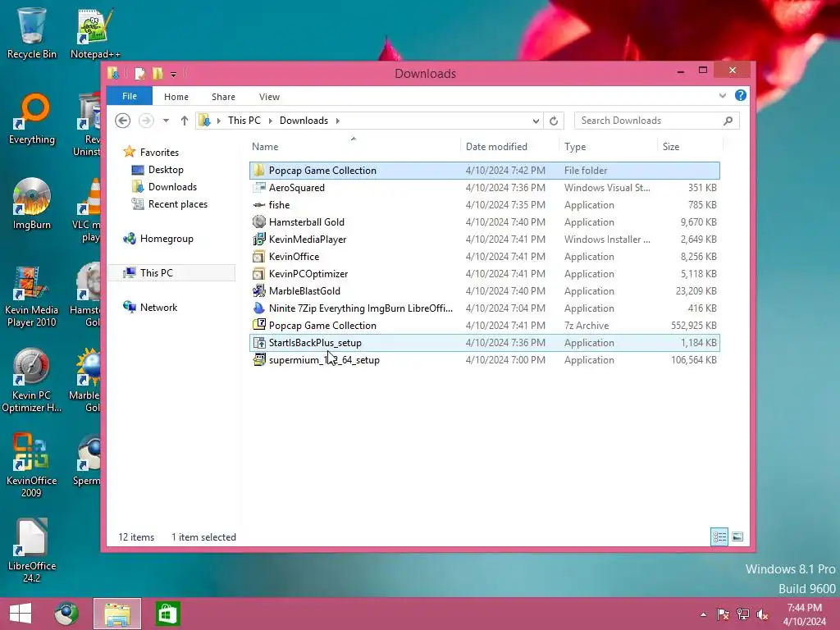840x630 pixels.
Task: Open the Share ribbon tab
Action: pos(223,97)
